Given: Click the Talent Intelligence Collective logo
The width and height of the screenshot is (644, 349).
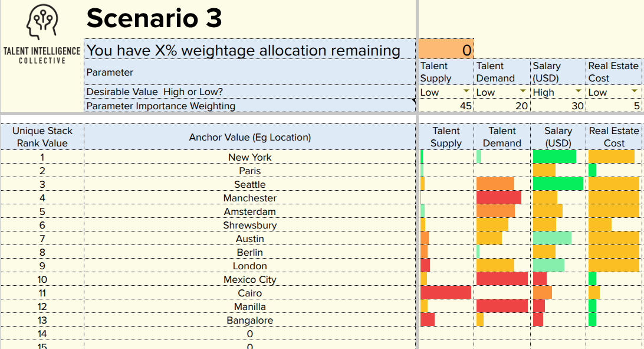Looking at the screenshot, I should [x=40, y=30].
